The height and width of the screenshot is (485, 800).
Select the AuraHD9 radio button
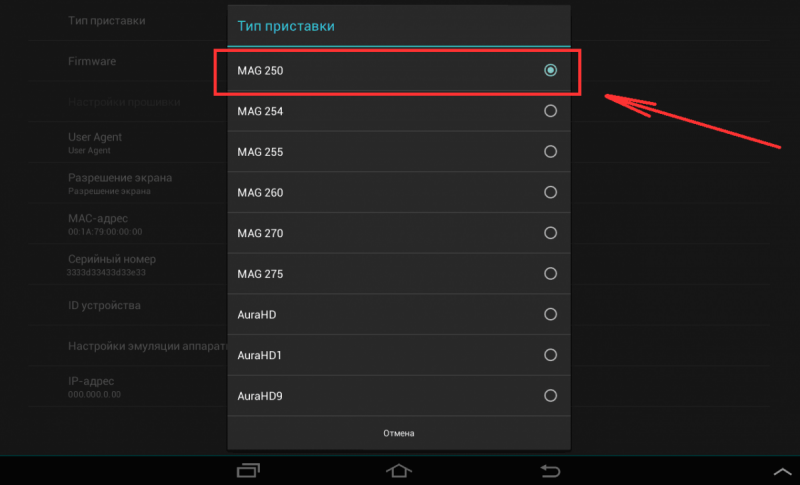click(550, 396)
